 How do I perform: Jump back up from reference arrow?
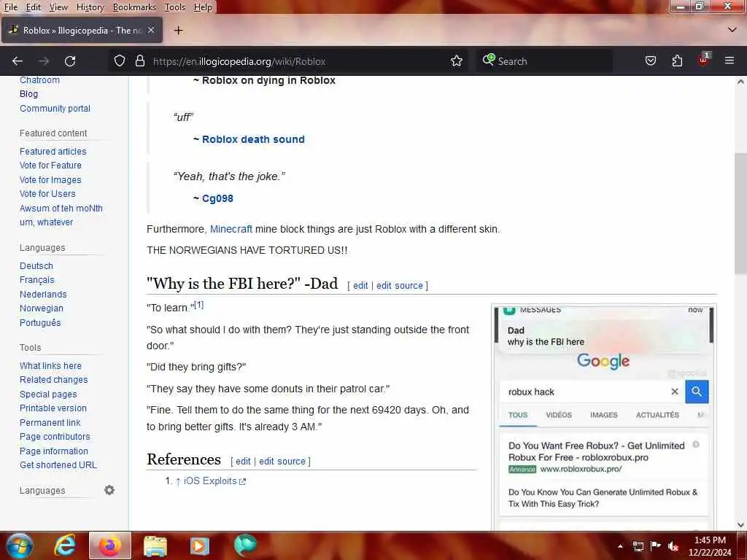click(x=178, y=481)
